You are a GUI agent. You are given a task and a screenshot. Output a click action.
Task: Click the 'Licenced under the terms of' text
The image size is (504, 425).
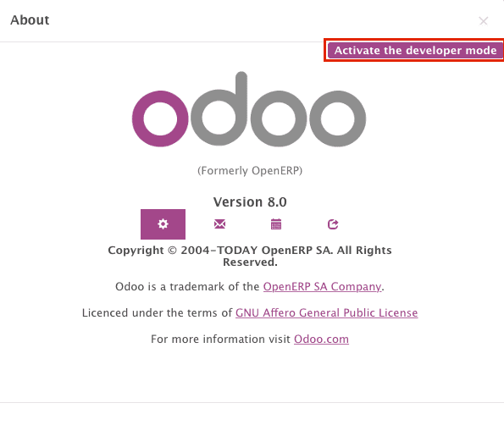(157, 312)
